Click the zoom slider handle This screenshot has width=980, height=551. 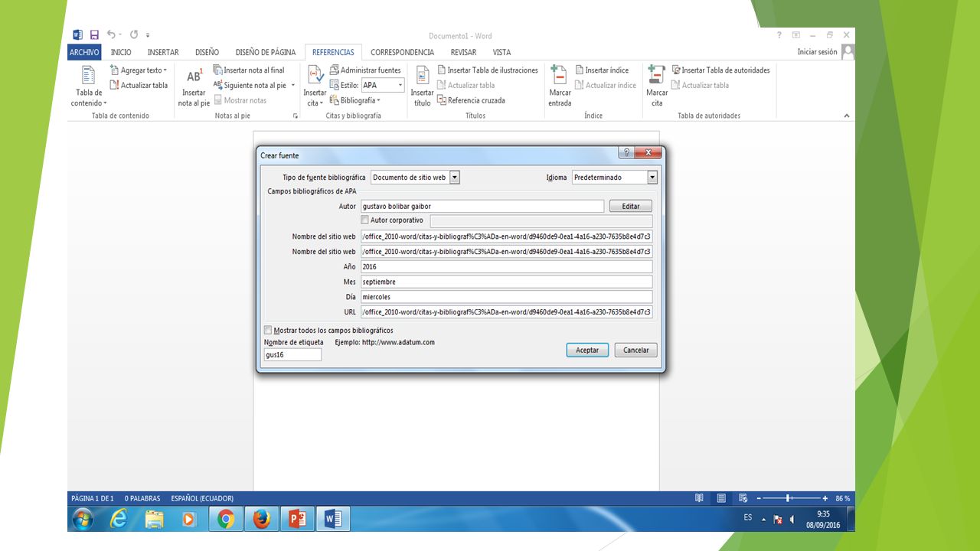click(x=788, y=498)
